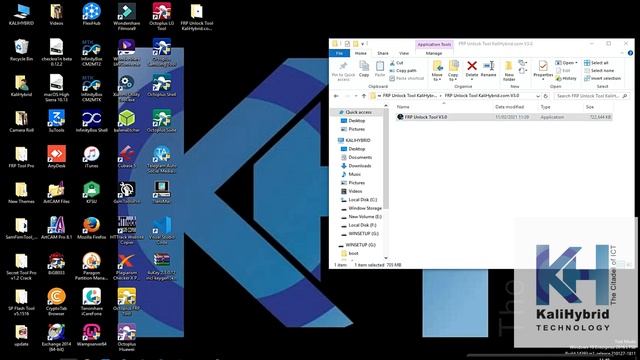Select the balenaEtcher desktop shortcut

[127, 121]
